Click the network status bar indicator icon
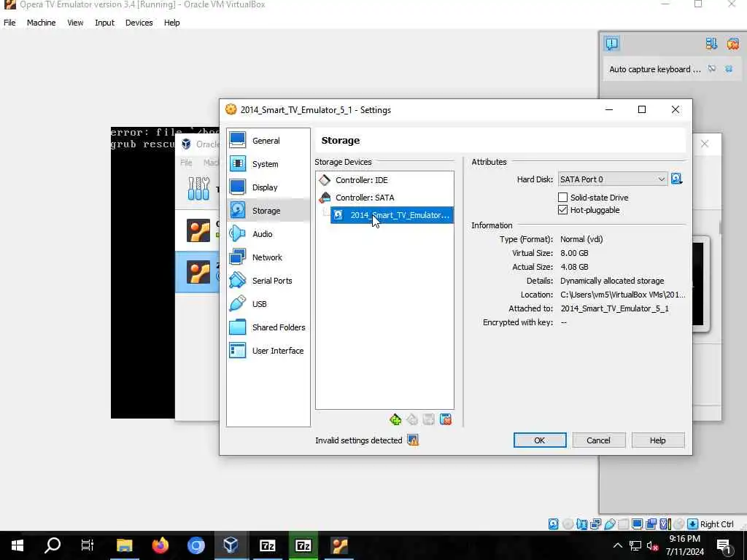This screenshot has height=560, width=747. click(595, 524)
